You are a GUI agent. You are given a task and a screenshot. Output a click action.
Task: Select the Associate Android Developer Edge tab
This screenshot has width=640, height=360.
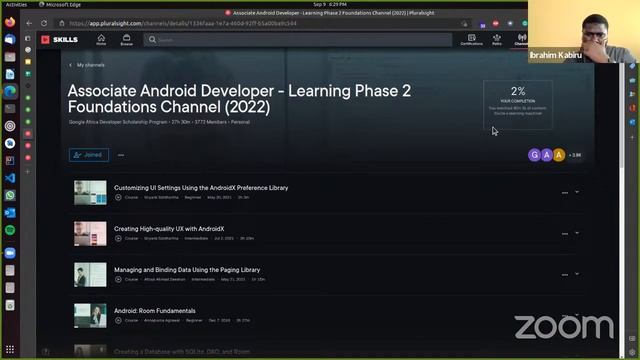(x=28, y=133)
